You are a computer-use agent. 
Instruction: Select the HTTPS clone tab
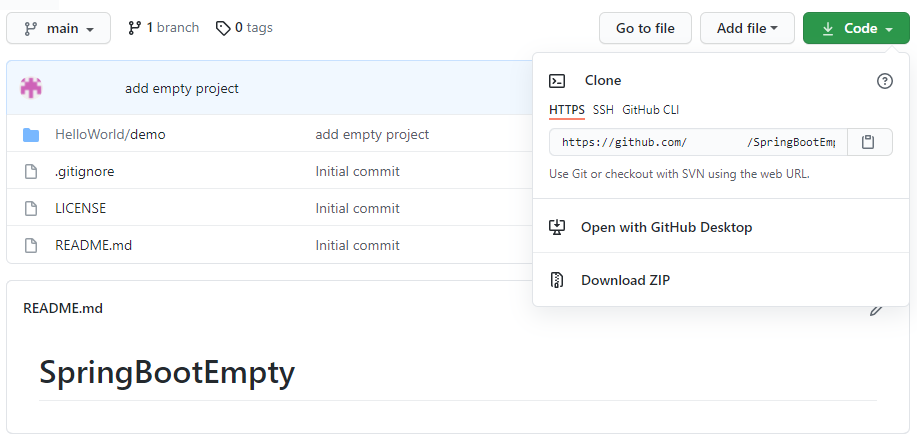point(567,110)
